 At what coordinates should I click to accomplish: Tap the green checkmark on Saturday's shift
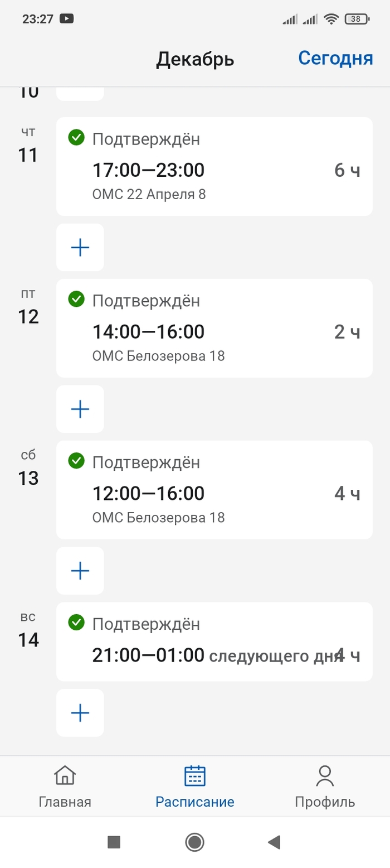pyautogui.click(x=76, y=461)
